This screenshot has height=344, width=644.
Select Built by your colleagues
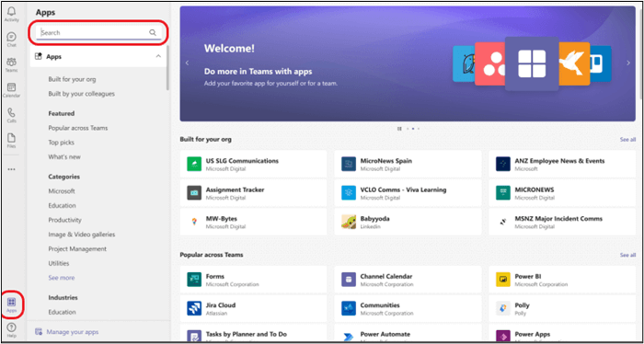click(81, 94)
